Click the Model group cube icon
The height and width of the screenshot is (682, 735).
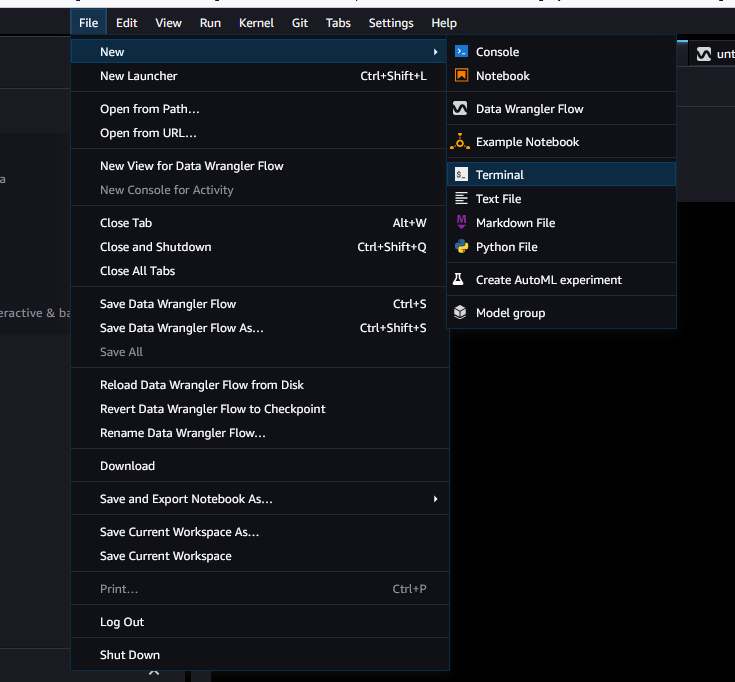click(461, 313)
